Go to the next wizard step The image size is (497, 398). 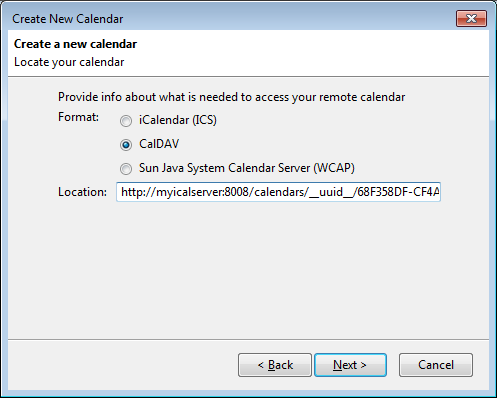tap(350, 365)
